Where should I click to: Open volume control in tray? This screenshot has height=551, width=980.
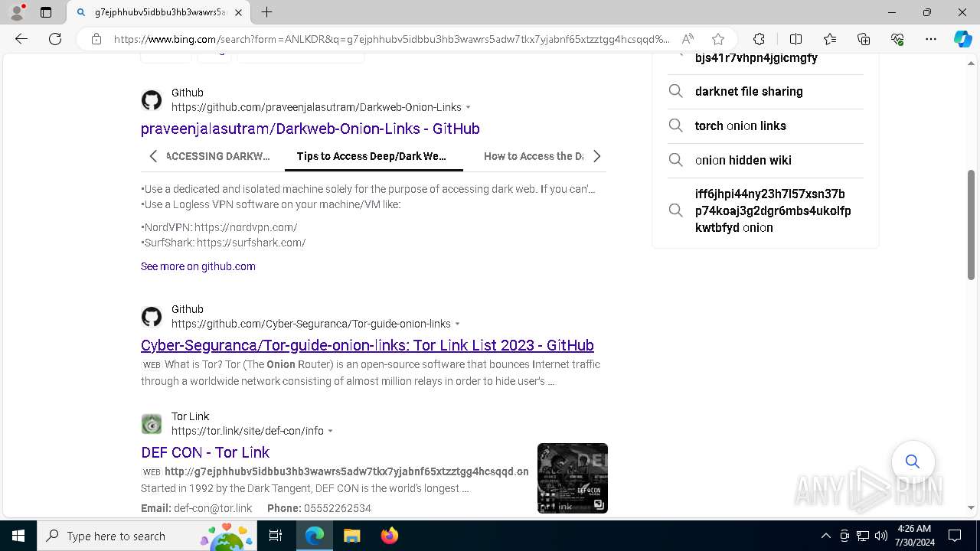[x=881, y=536]
